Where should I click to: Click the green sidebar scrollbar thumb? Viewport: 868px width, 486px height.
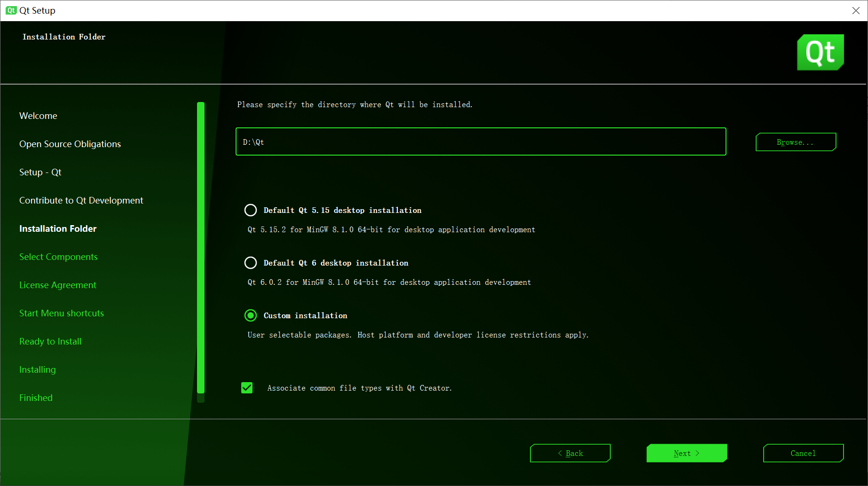coord(201,248)
